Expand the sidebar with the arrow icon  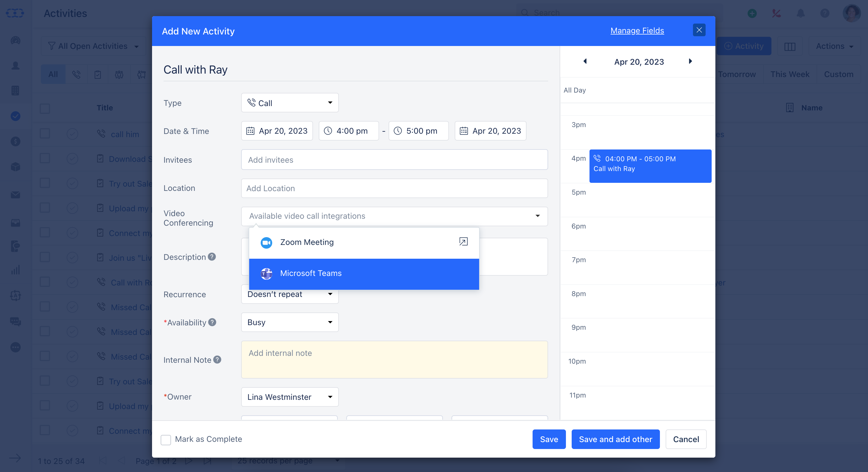click(15, 458)
